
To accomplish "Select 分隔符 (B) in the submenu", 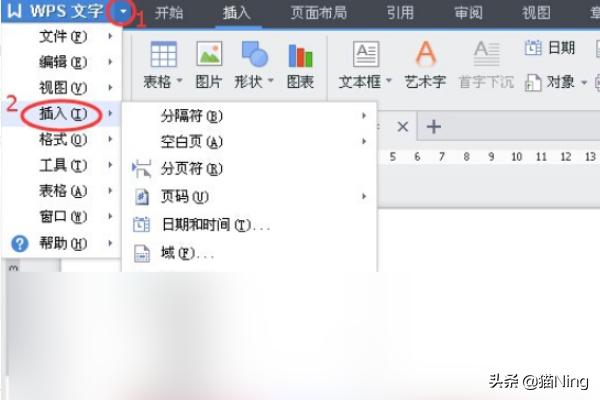I will pyautogui.click(x=249, y=116).
